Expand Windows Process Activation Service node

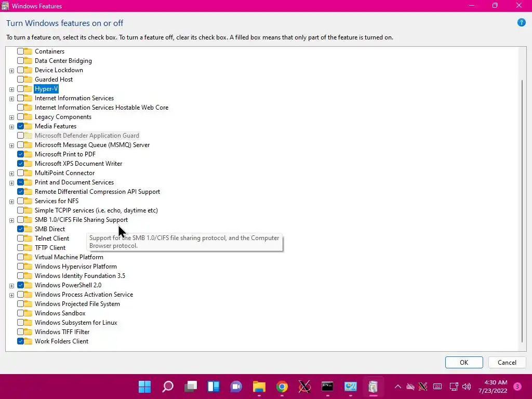pos(11,295)
